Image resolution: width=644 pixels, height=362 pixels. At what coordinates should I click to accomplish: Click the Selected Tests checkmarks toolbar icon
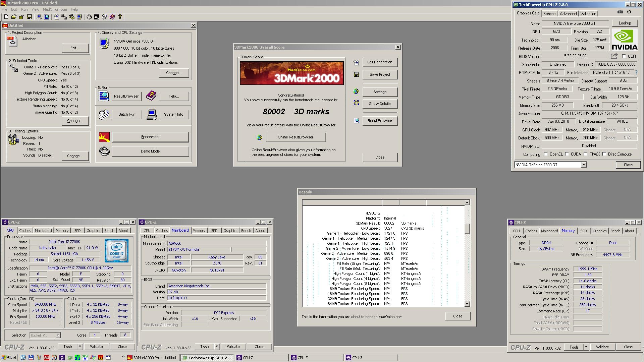64,17
